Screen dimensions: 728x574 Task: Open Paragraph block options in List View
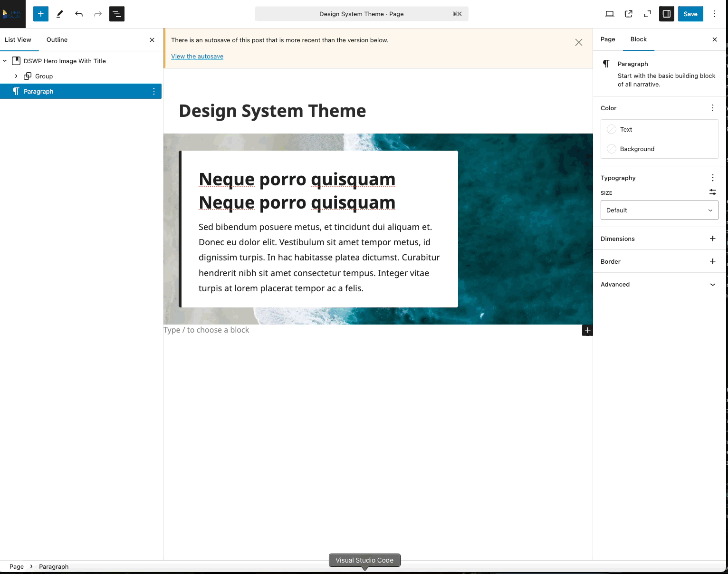(153, 91)
